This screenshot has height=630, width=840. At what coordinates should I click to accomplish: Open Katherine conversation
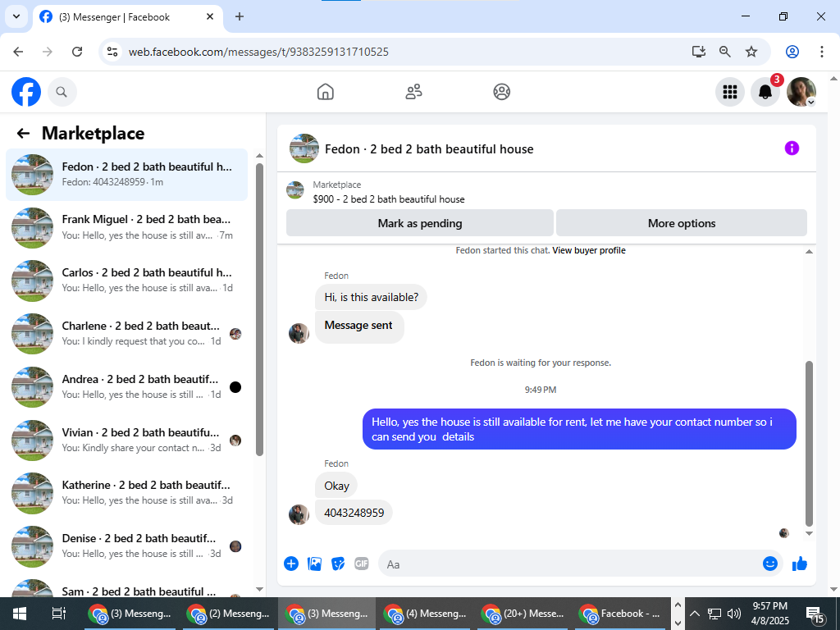(x=127, y=493)
